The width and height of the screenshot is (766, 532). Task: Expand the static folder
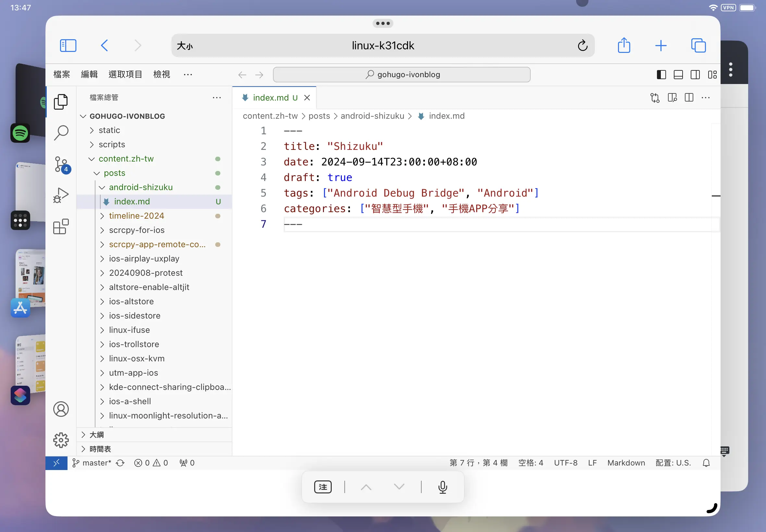[109, 130]
